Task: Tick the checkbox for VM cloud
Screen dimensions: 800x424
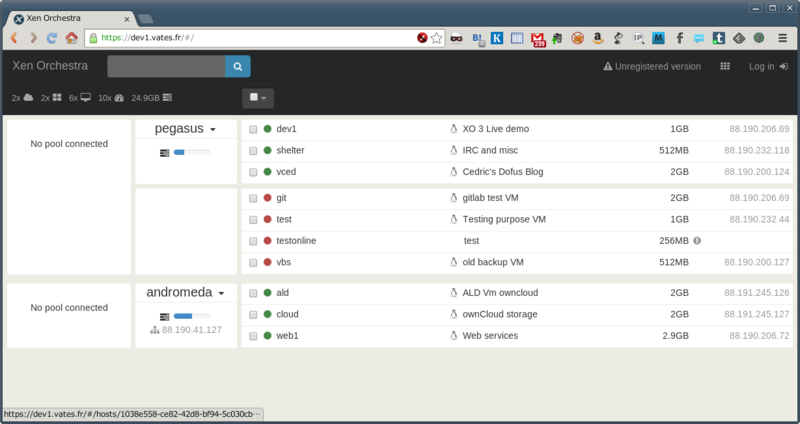Action: tap(253, 315)
